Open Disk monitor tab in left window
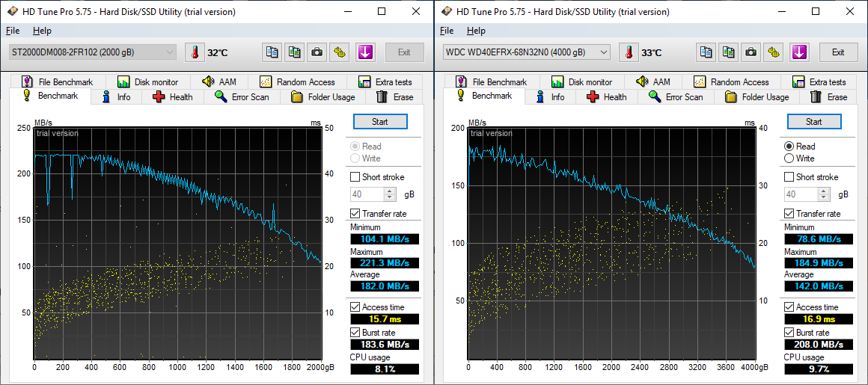 pyautogui.click(x=147, y=82)
